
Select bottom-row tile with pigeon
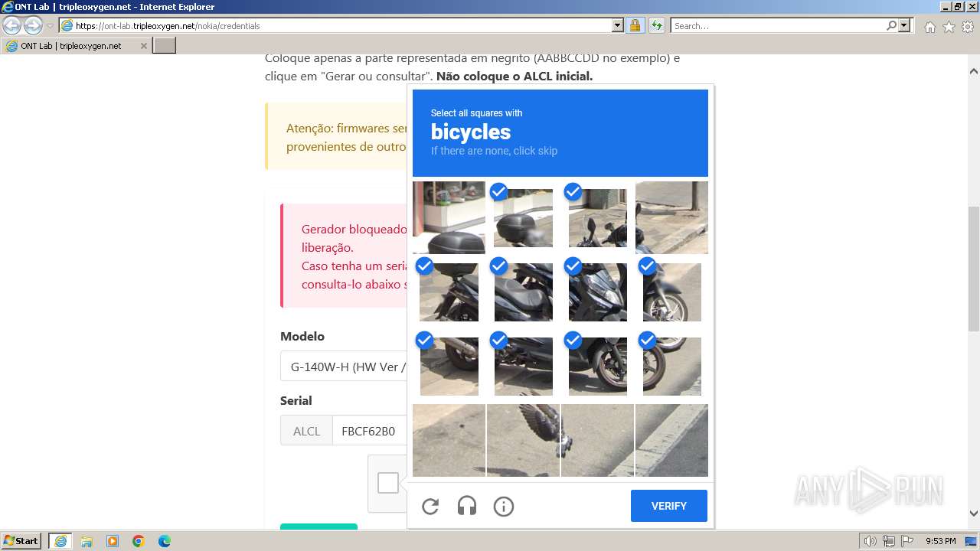coord(523,440)
